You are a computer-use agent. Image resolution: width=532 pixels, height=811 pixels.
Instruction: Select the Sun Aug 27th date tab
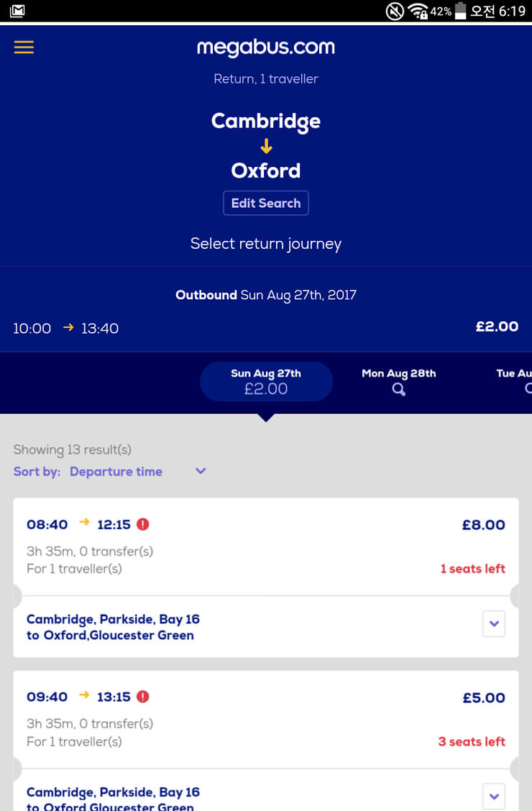tap(266, 381)
